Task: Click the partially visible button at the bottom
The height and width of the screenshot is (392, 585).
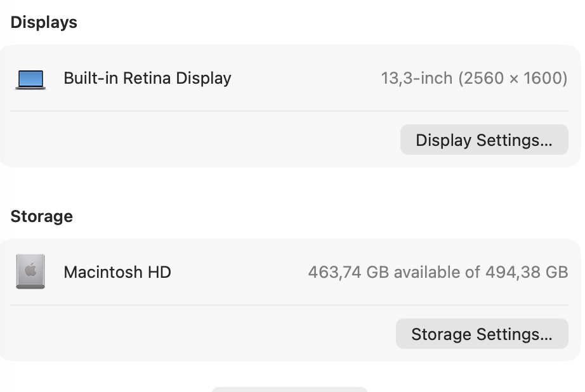Action: pos(290,389)
